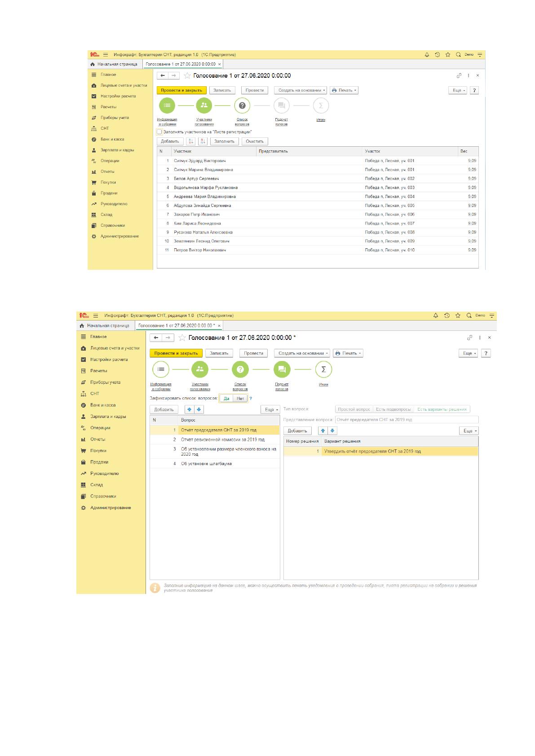Open history clock icon in lower screenshot title bar
The width and height of the screenshot is (535, 756).
447,316
